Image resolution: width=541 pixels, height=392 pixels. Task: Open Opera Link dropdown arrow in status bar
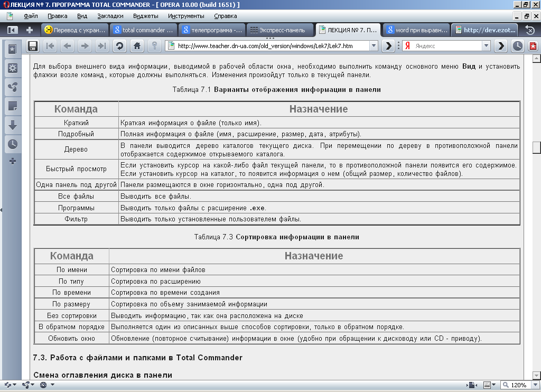[14, 385]
